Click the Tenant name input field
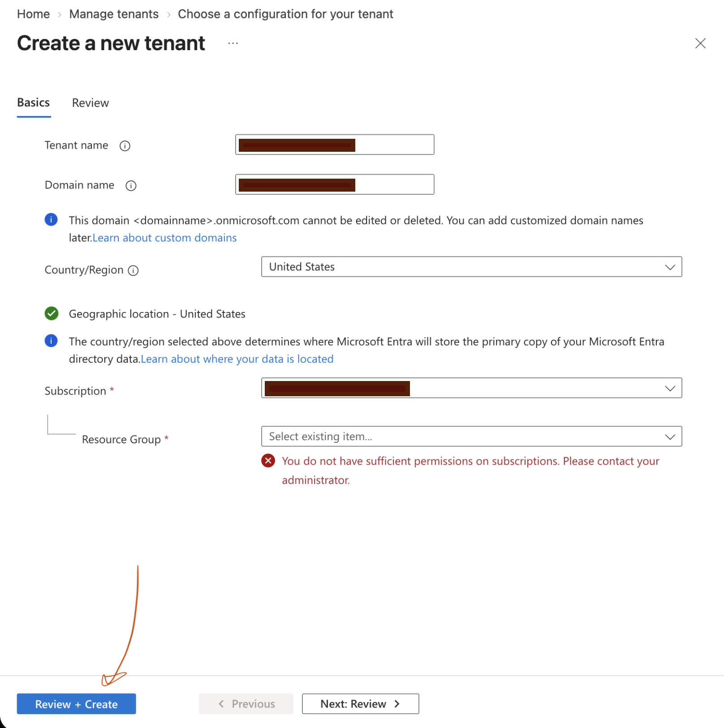 click(x=335, y=145)
